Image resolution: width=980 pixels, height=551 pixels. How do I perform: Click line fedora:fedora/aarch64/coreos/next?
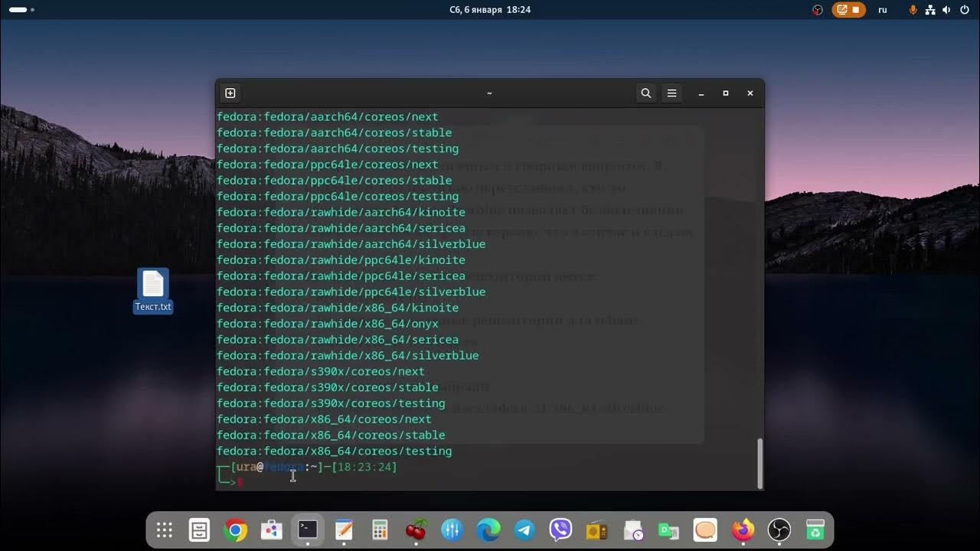point(328,117)
